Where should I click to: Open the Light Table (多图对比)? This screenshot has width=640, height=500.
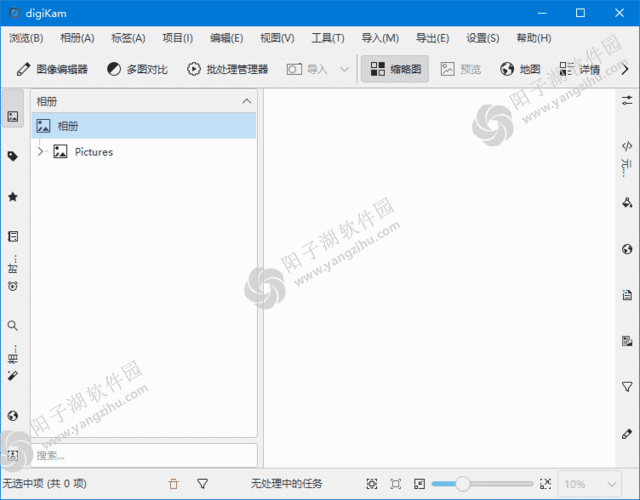click(137, 69)
